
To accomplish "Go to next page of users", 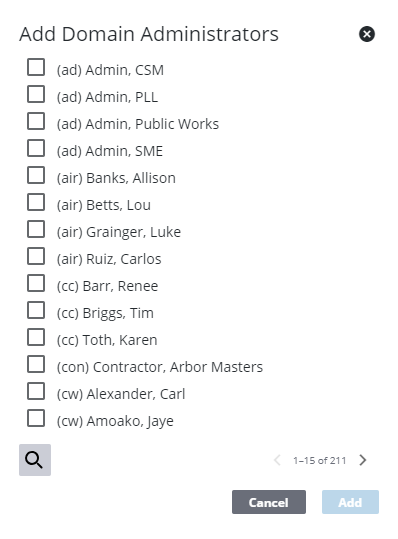I will [363, 460].
